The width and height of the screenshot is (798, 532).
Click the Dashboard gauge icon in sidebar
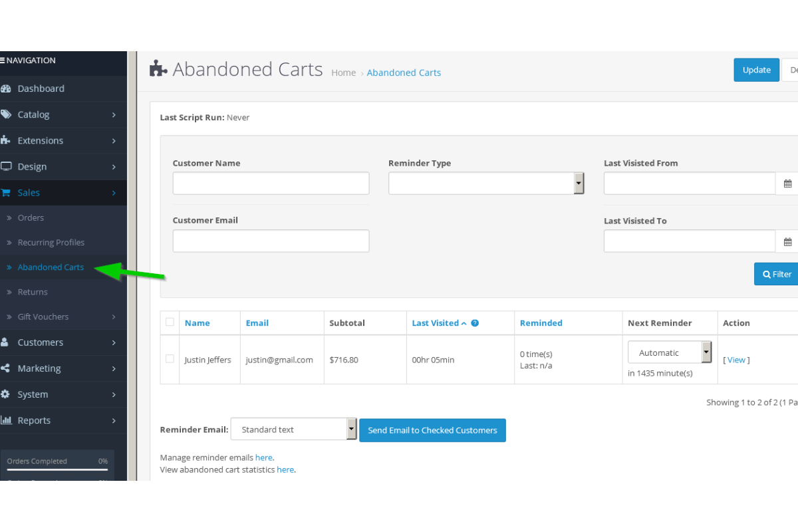6,88
